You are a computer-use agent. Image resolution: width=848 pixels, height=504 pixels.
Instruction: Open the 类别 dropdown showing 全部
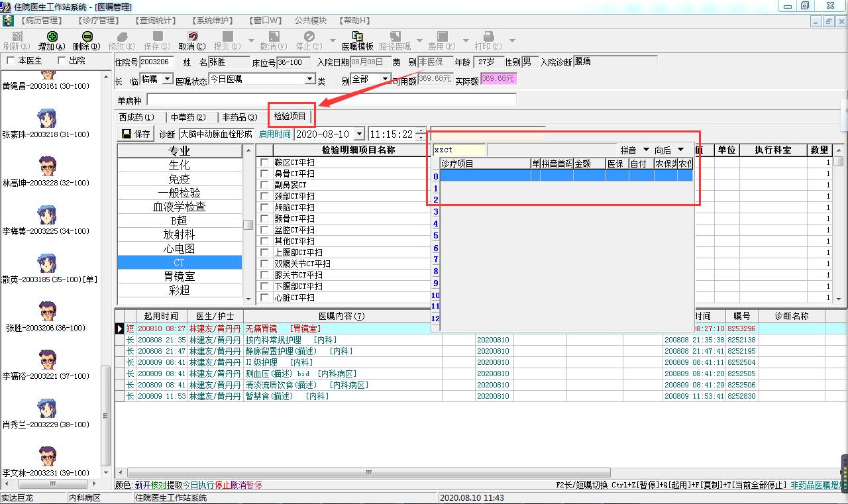(386, 79)
